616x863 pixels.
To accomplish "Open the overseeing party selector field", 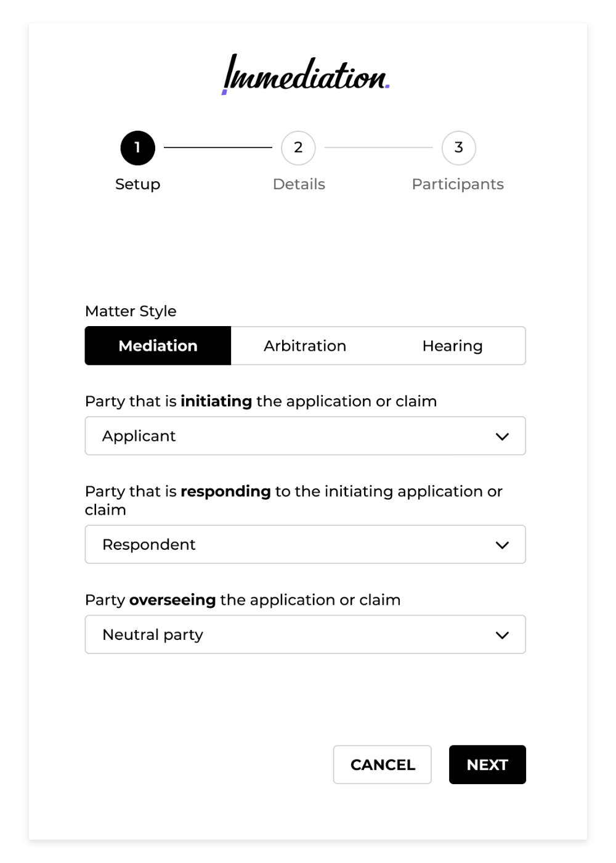I will 305,634.
